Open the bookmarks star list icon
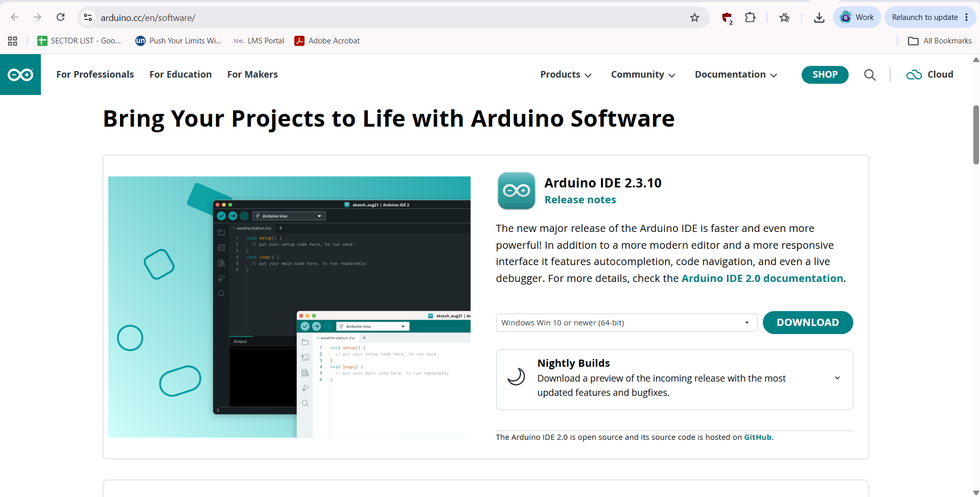This screenshot has height=497, width=980. pos(784,18)
